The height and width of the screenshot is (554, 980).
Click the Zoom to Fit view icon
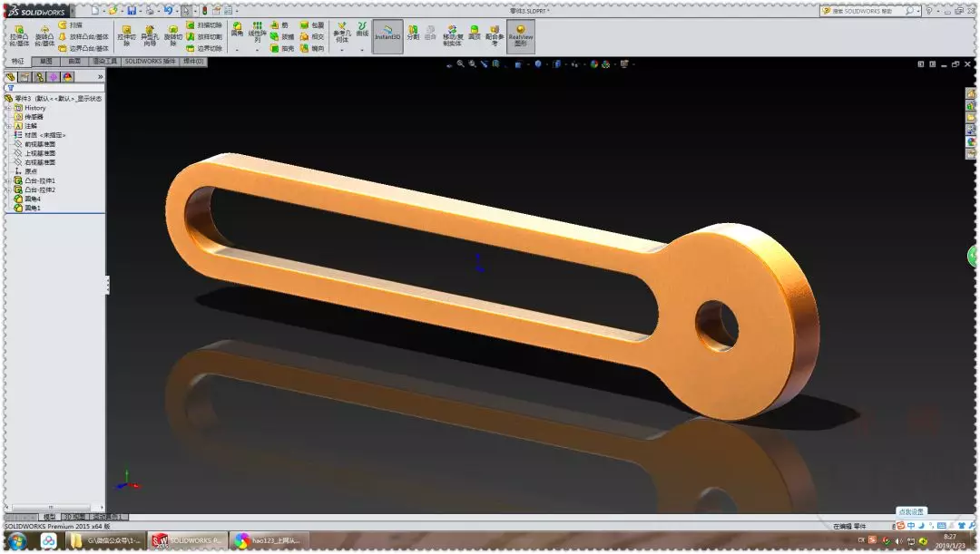coord(460,63)
